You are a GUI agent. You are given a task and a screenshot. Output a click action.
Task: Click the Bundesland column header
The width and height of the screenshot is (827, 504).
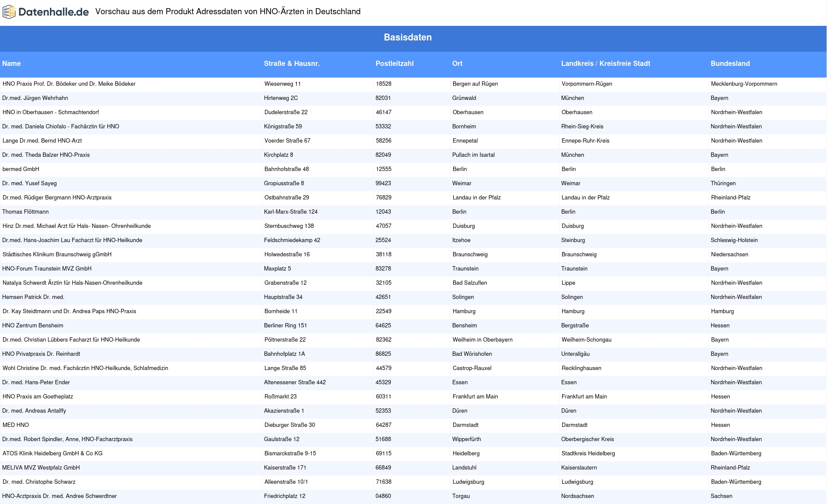point(730,64)
